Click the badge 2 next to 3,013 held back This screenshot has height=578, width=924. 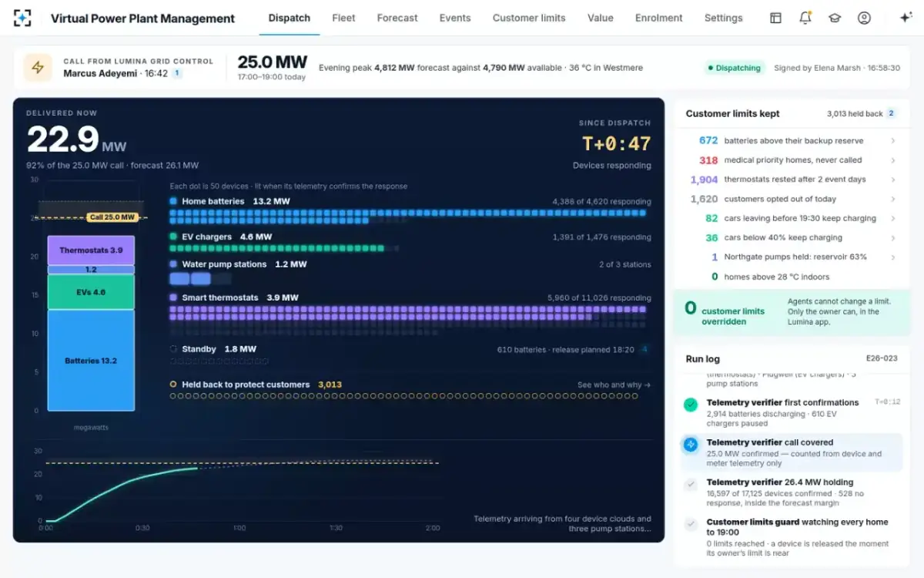tap(892, 113)
